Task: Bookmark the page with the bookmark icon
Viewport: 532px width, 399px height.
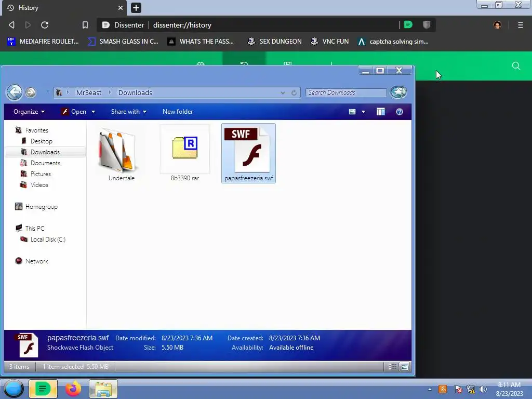Action: tap(85, 25)
